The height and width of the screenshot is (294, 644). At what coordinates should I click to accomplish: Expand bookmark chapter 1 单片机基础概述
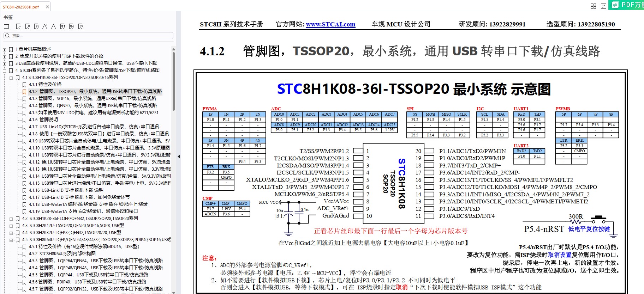[x=5, y=49]
